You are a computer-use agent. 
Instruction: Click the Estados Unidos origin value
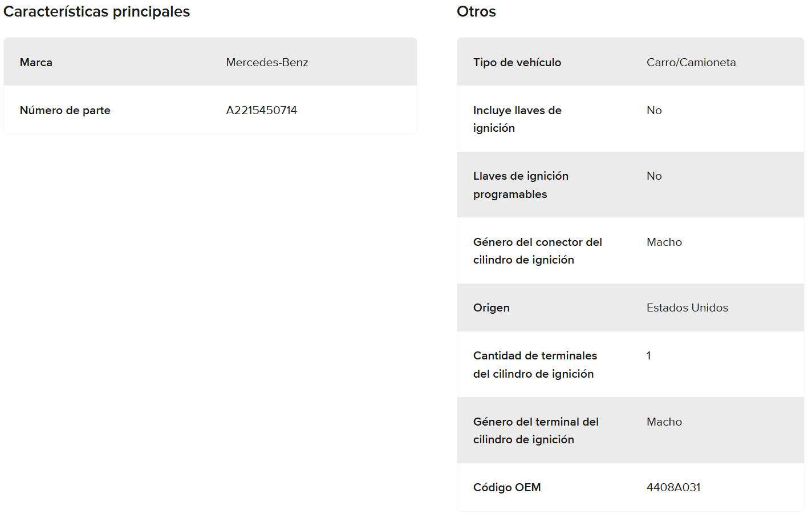(x=687, y=307)
